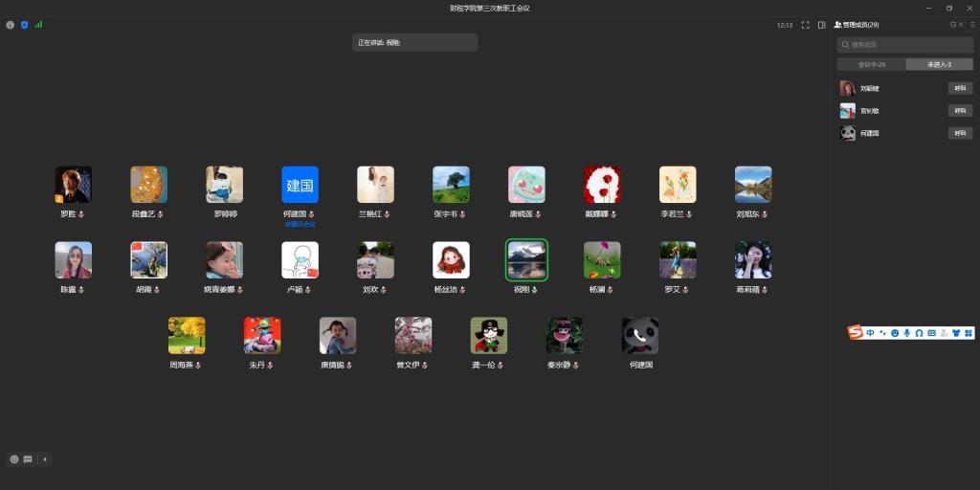
Task: Click the 搜索成员 search field
Action: (904, 45)
